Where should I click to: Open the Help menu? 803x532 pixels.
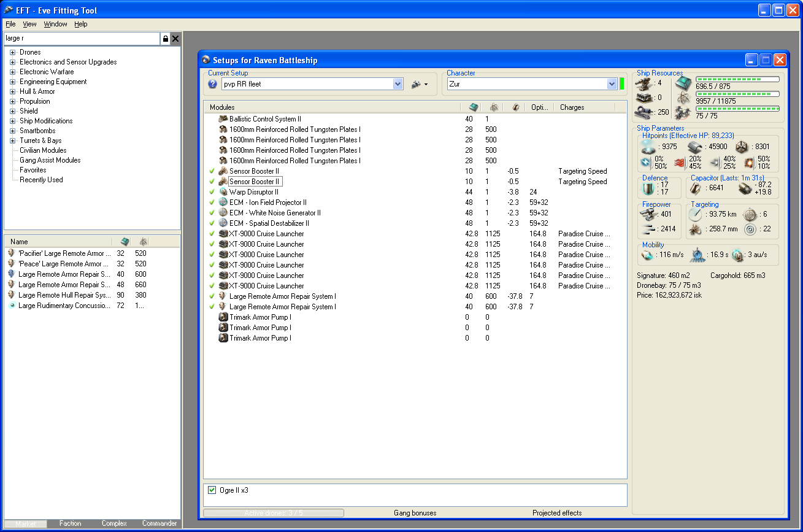pos(81,24)
